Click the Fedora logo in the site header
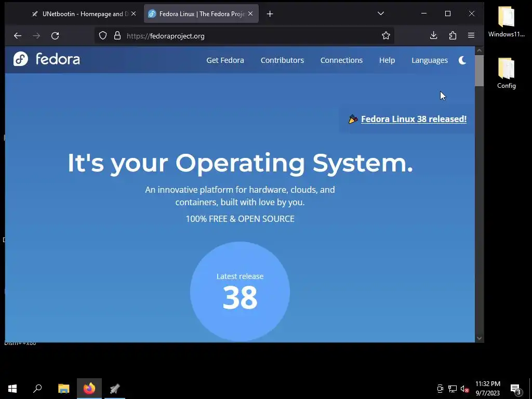This screenshot has width=532, height=399. [46, 59]
